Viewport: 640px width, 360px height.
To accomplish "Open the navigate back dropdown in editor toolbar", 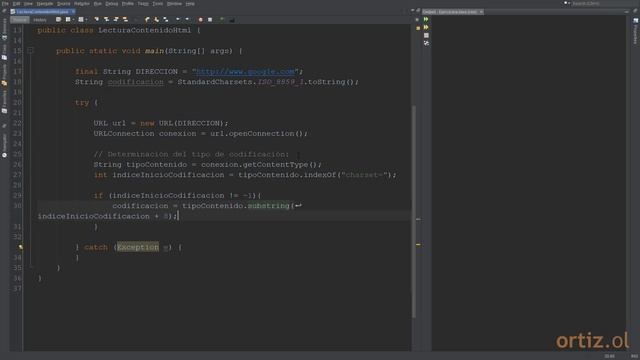I will (73, 20).
